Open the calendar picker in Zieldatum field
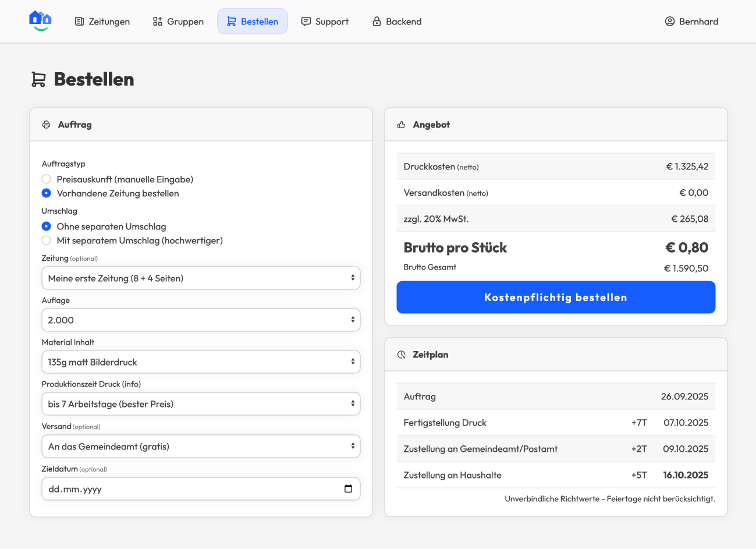The height and width of the screenshot is (549, 756). [x=348, y=489]
